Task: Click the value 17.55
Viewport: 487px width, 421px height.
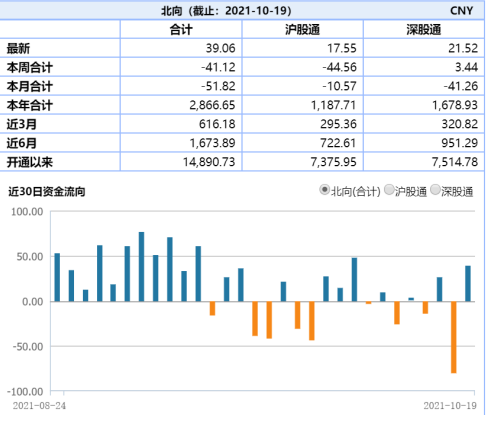Action: coord(342,48)
